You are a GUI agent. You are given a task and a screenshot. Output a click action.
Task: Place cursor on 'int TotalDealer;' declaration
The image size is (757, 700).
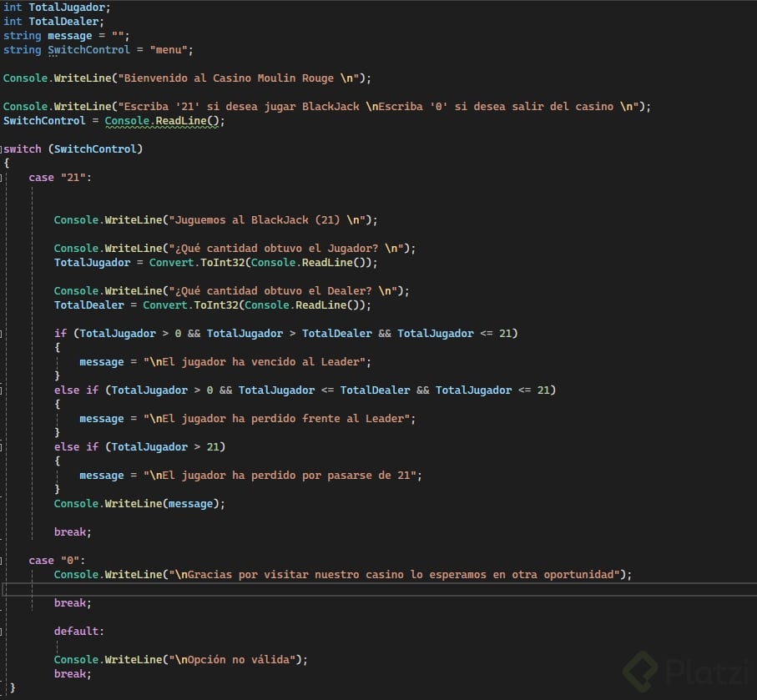53,21
